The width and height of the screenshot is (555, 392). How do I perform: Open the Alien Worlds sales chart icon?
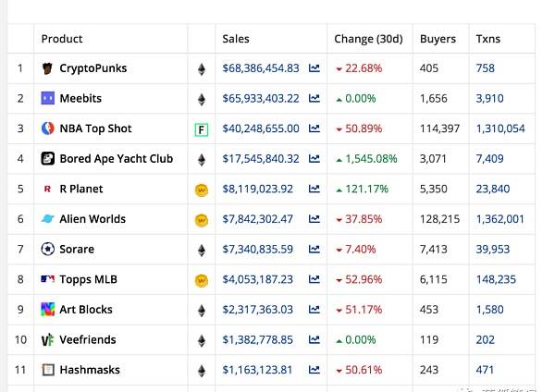314,219
